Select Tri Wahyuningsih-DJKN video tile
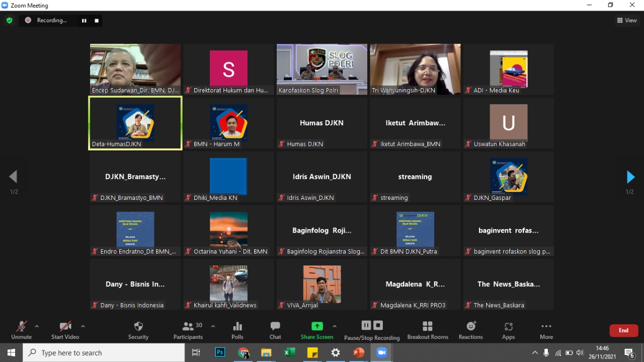The width and height of the screenshot is (644, 362). pyautogui.click(x=415, y=69)
